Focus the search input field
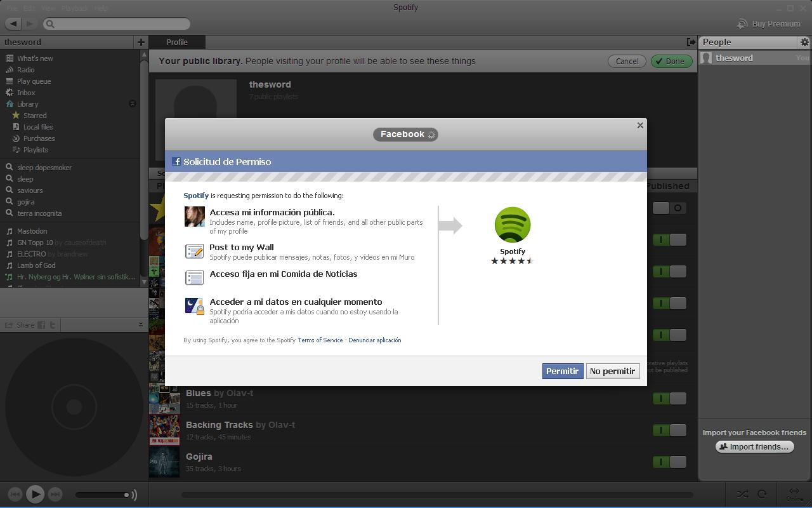This screenshot has width=812, height=508. [117, 23]
